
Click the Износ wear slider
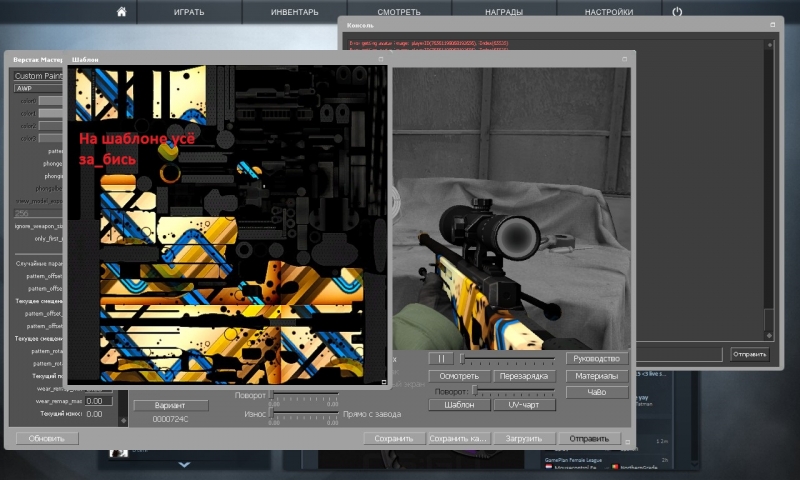click(305, 412)
